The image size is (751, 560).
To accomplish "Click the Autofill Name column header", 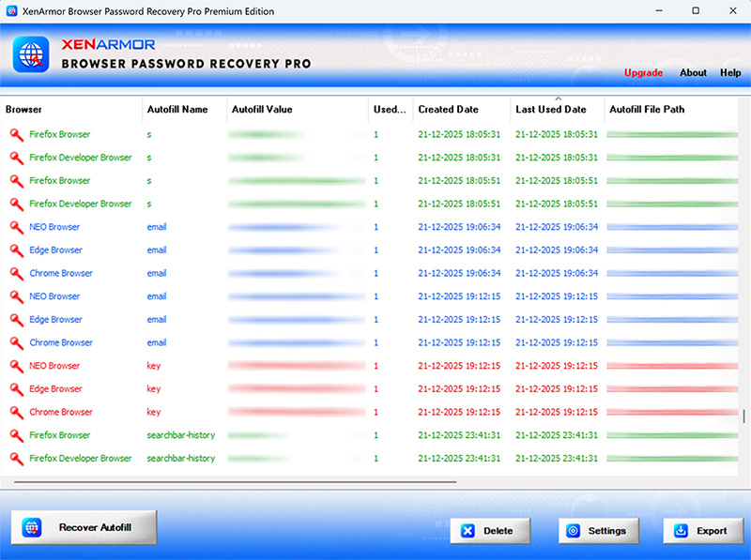I will (x=177, y=110).
